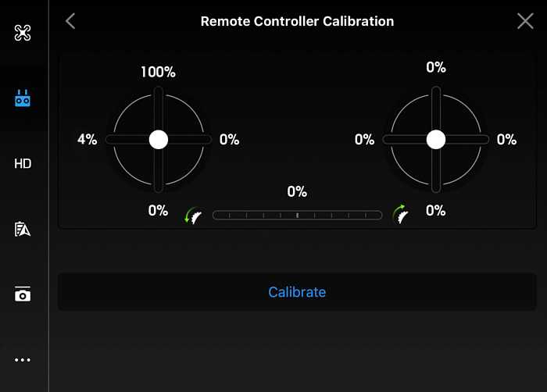Open the aircraft battery settings icon
This screenshot has width=547, height=392.
(x=23, y=229)
